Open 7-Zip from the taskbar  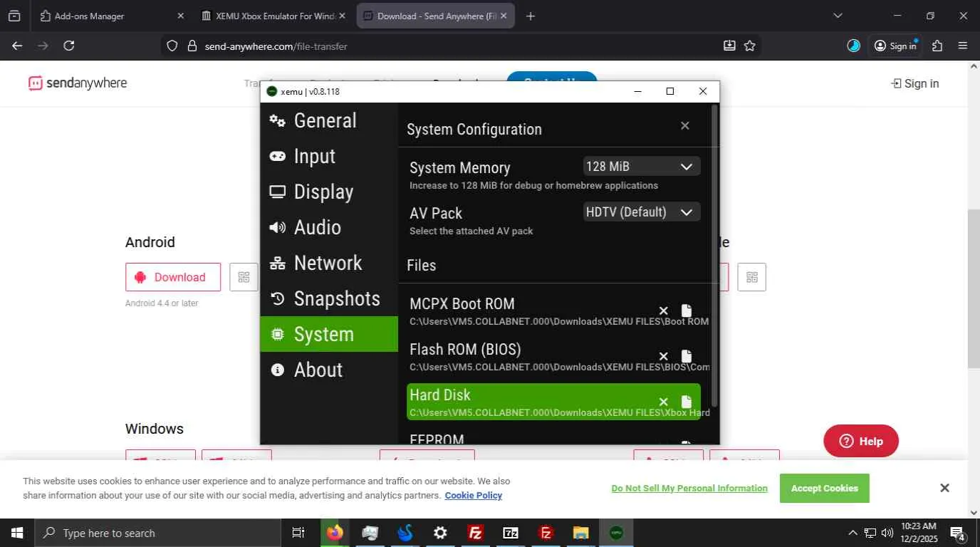tap(511, 533)
